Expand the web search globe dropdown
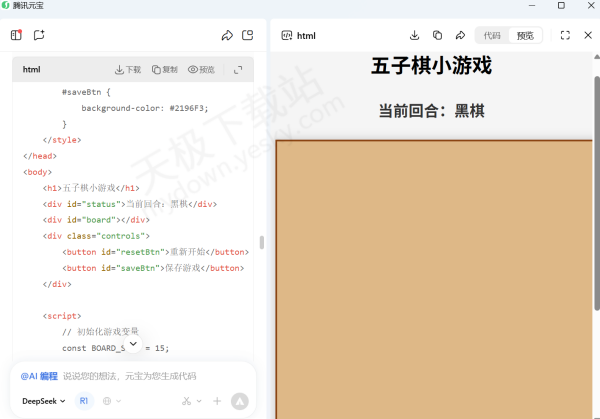The width and height of the screenshot is (600, 419). coord(112,401)
